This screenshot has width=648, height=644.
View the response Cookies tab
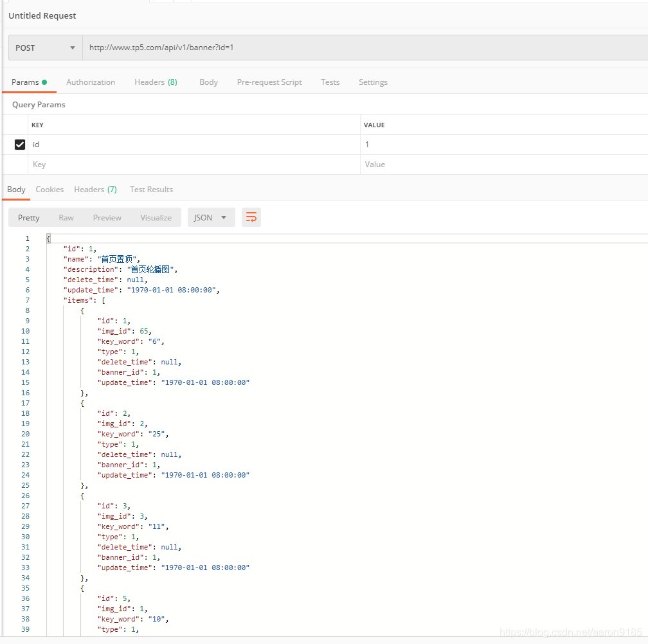50,190
